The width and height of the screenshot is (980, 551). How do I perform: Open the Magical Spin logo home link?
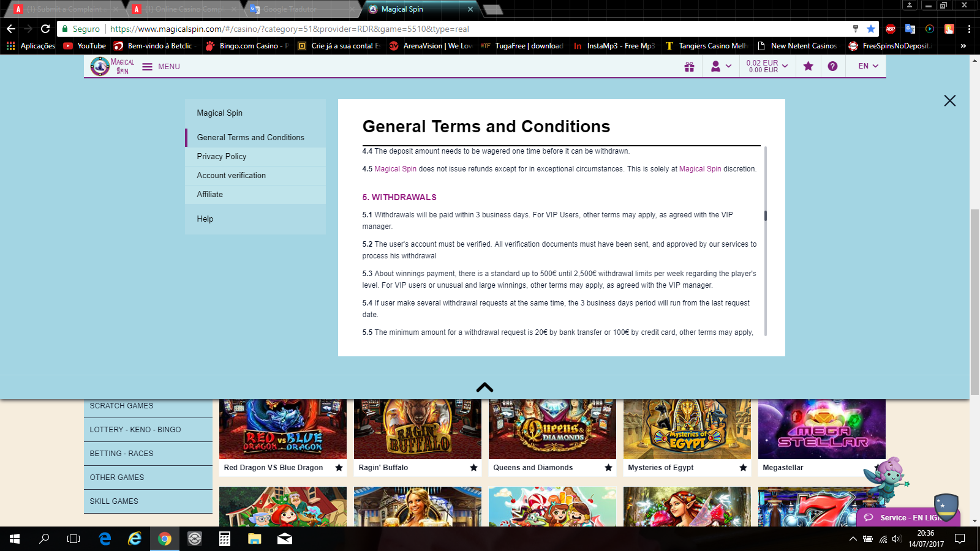click(113, 66)
